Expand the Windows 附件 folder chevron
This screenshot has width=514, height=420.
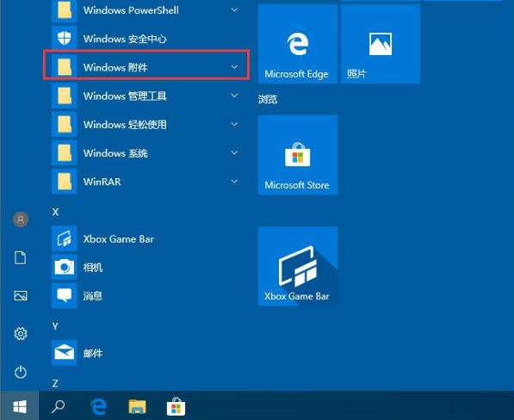pos(234,67)
